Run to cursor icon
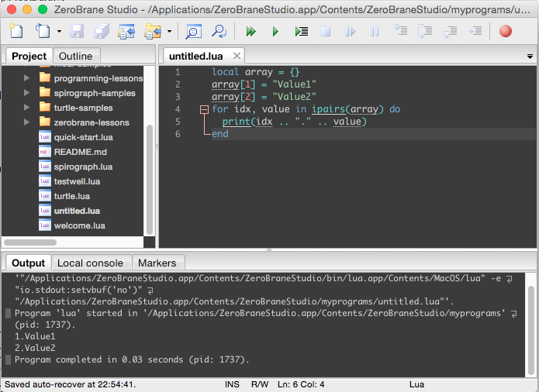Screen dimensions: 539x392 302,32
